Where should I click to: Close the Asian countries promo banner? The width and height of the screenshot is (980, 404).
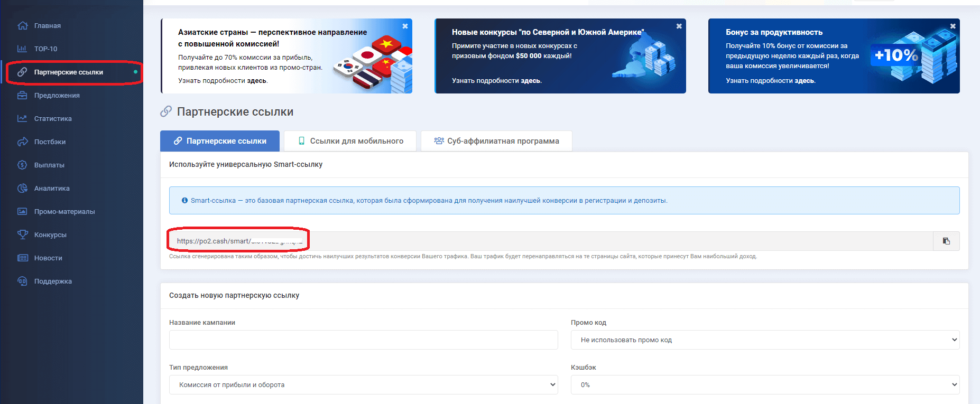pyautogui.click(x=405, y=26)
